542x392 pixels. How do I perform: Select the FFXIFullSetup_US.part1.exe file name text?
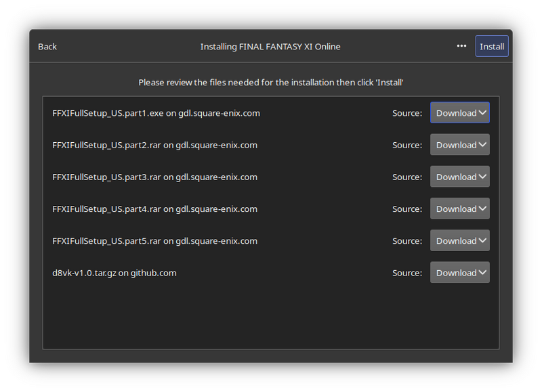(x=108, y=113)
